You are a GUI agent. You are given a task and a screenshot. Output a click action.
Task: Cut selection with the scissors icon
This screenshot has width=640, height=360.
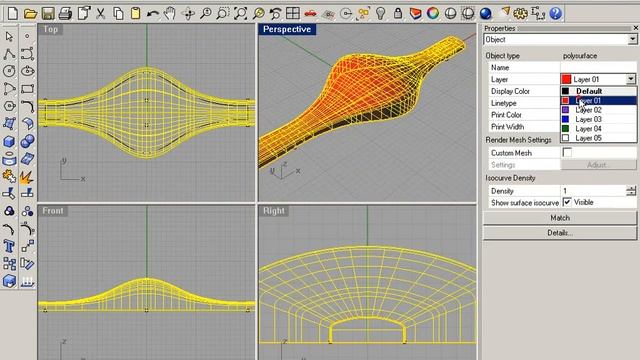coord(100,14)
